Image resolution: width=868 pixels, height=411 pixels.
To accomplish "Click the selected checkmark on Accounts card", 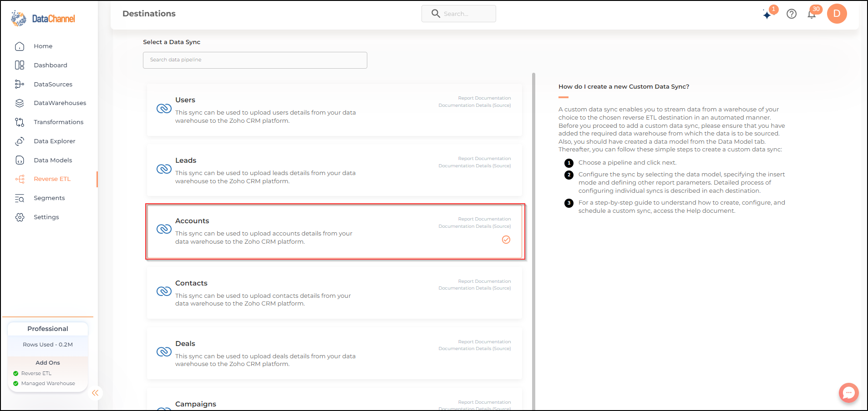I will [x=506, y=240].
